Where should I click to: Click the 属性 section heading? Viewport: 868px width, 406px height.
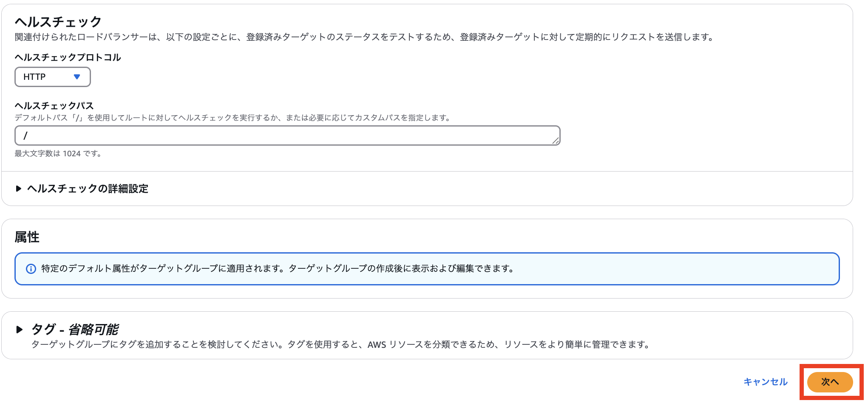pos(27,237)
